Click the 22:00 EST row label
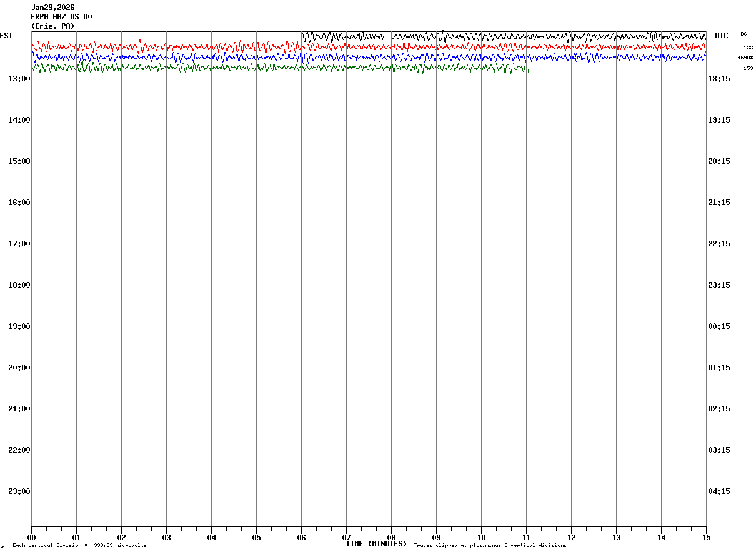Image resolution: width=756 pixels, height=554 pixels. point(19,450)
